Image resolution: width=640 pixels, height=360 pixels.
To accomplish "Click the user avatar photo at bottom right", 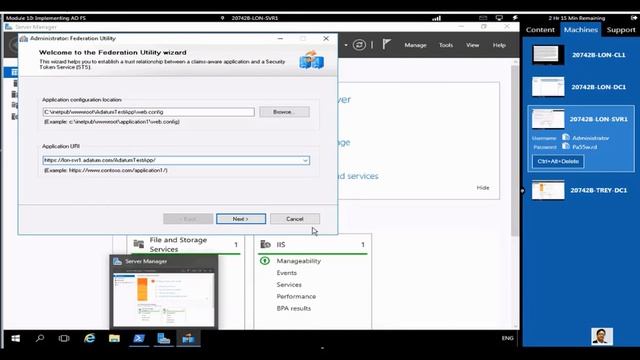I will coord(602,336).
